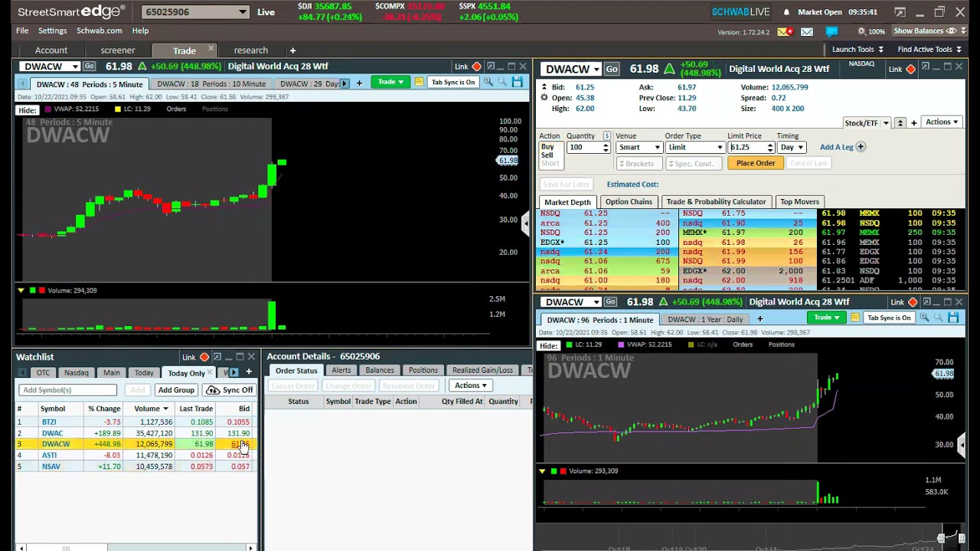Viewport: 980px width, 551px height.
Task: Open the Balances tab in Account Details
Action: point(380,370)
